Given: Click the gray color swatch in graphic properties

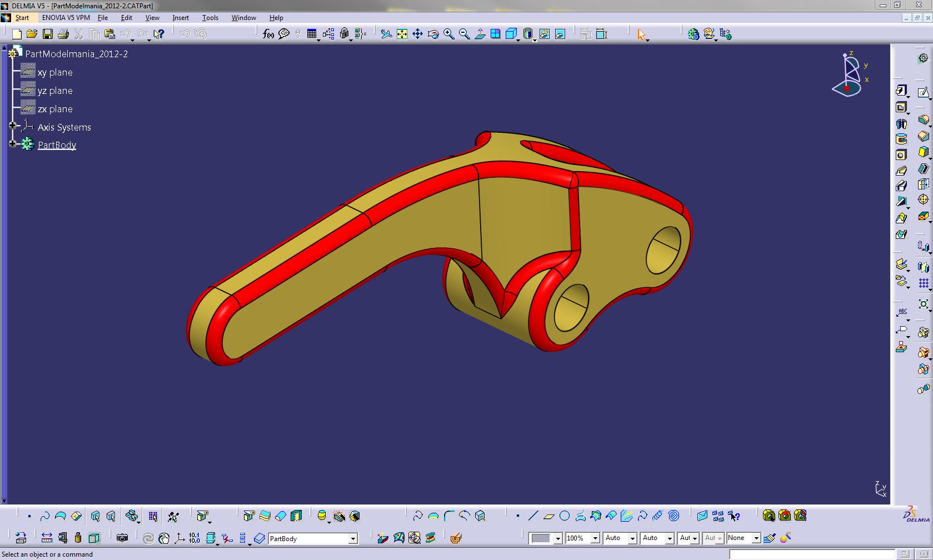Looking at the screenshot, I should coord(541,538).
